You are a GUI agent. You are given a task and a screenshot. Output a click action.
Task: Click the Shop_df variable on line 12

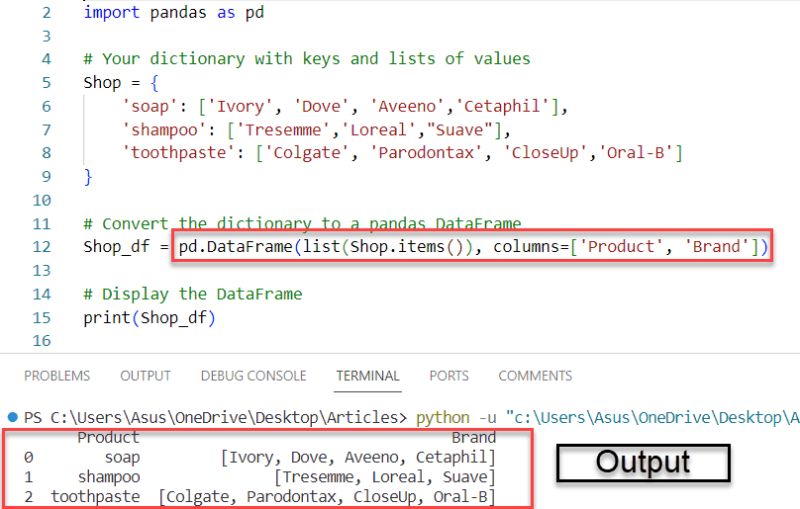[x=116, y=247]
